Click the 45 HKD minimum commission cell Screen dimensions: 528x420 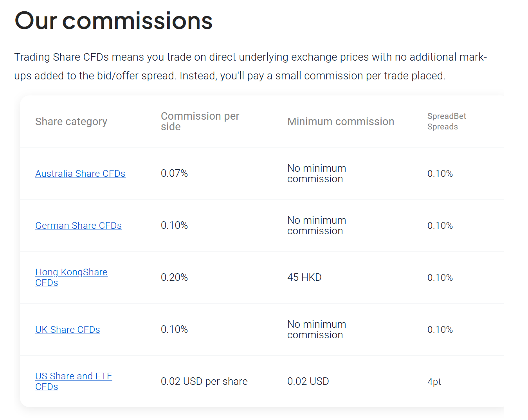(x=304, y=277)
